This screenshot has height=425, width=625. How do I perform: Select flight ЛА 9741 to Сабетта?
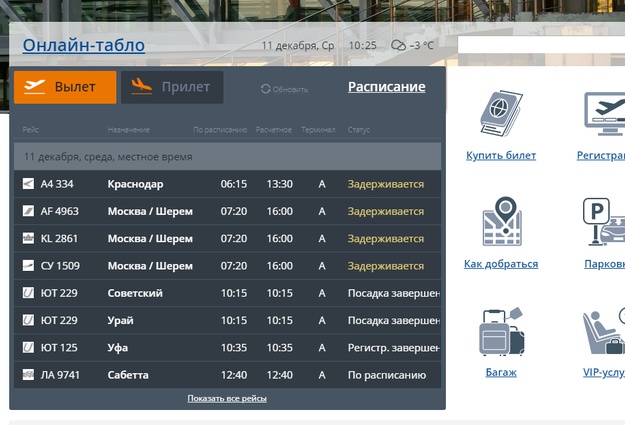(227, 375)
